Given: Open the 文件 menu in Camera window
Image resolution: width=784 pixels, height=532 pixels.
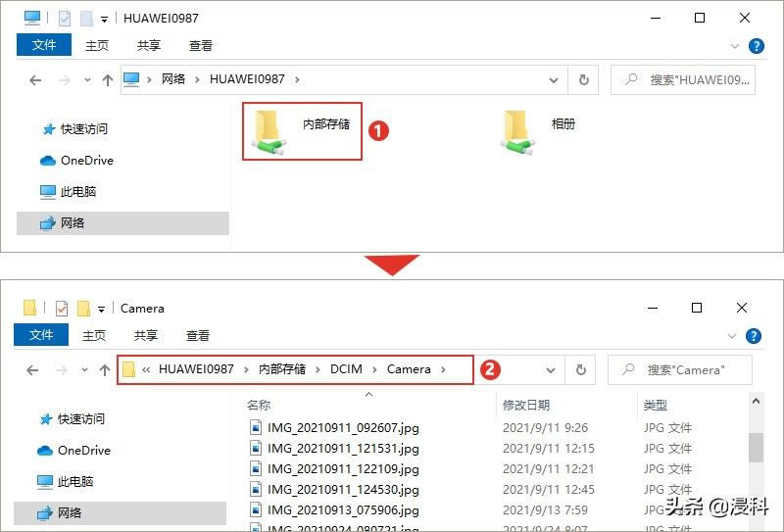Looking at the screenshot, I should (41, 335).
